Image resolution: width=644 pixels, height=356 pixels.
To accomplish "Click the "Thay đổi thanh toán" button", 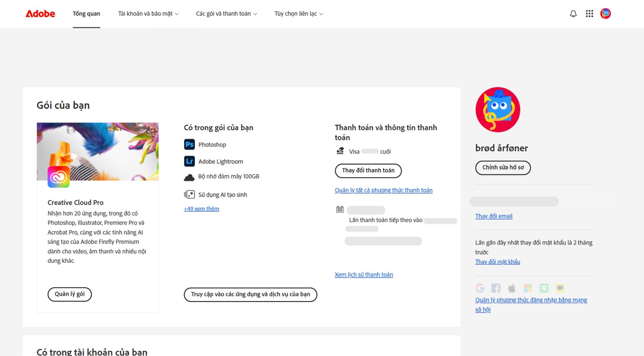I will 368,170.
